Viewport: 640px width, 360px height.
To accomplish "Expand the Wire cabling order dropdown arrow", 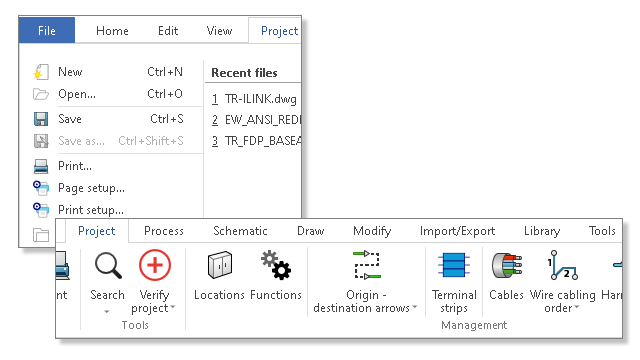I will click(576, 307).
